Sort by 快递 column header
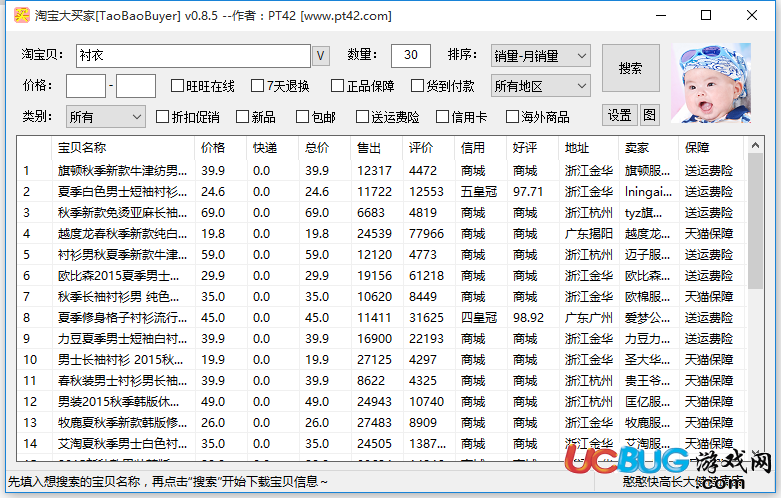 pyautogui.click(x=272, y=147)
